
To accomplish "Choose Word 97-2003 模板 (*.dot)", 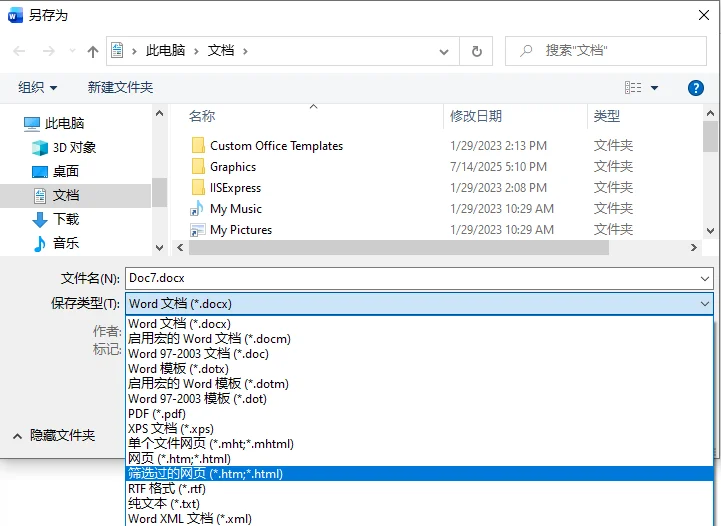I will (419, 399).
